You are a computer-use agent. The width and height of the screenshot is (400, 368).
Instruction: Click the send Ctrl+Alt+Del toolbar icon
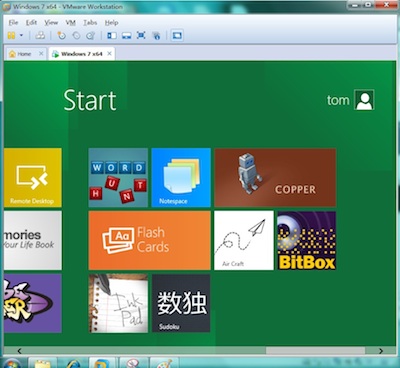coord(40,35)
